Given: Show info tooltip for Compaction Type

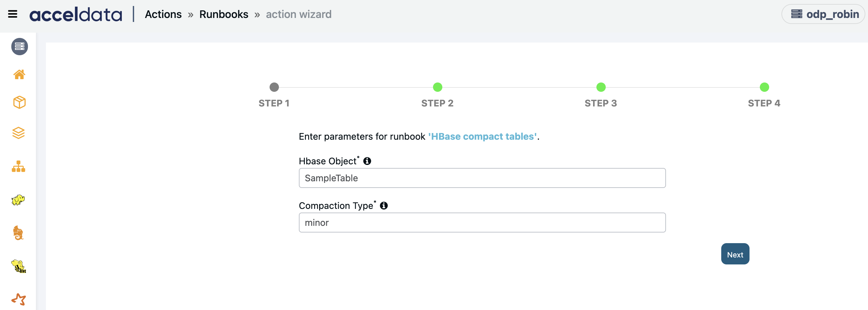Looking at the screenshot, I should click(x=383, y=206).
